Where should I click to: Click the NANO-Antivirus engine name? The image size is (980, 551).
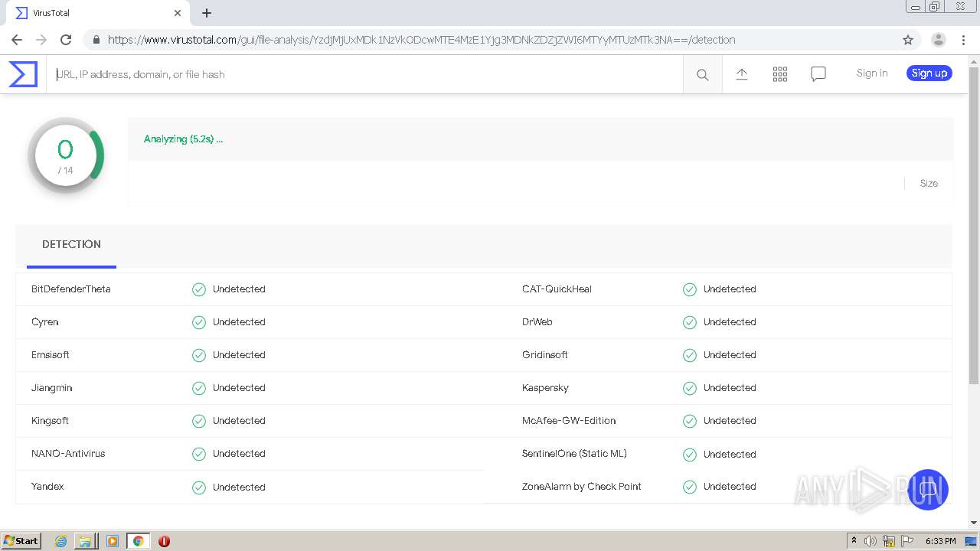(x=68, y=454)
